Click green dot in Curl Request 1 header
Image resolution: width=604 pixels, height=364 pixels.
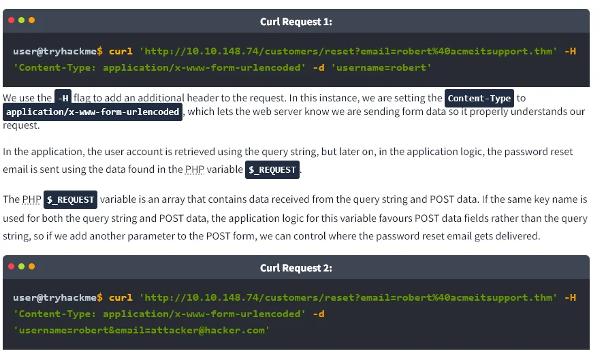point(22,20)
